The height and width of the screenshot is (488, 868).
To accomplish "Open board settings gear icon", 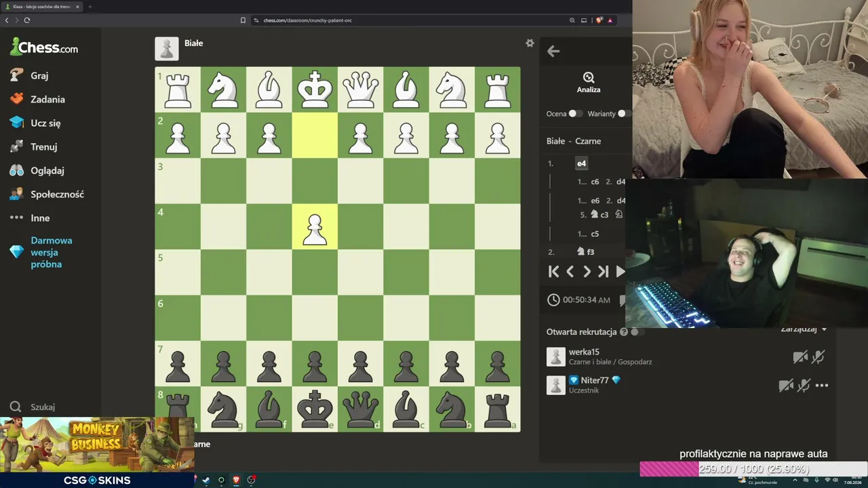I will click(x=530, y=43).
